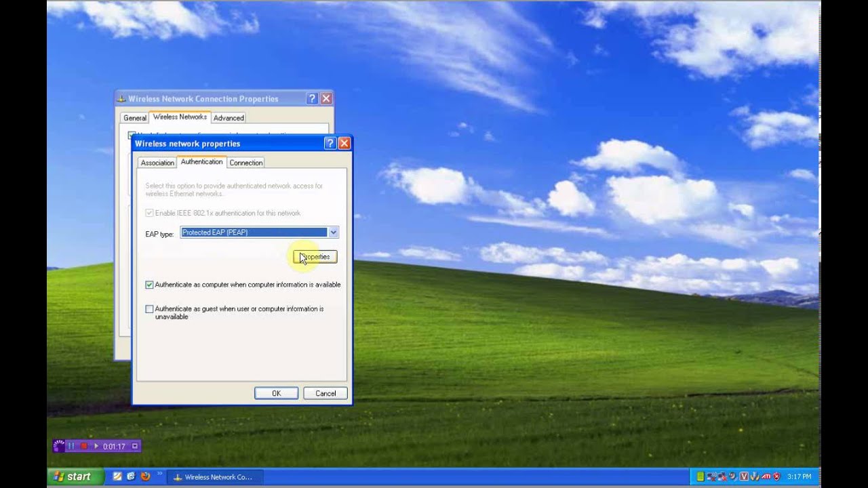Screen dimensions: 868x488
Task: Click the round disc tray icon
Action: tap(733, 476)
